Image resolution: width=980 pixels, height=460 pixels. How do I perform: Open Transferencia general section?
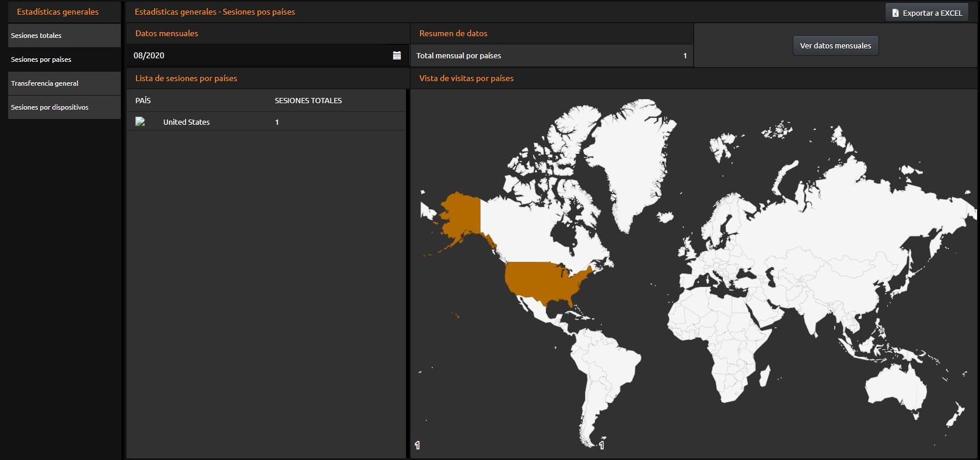pos(64,83)
